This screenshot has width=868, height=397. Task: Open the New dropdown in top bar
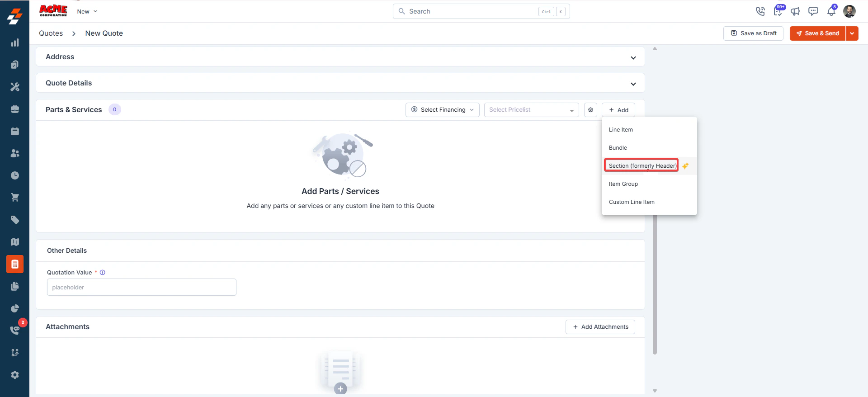87,11
